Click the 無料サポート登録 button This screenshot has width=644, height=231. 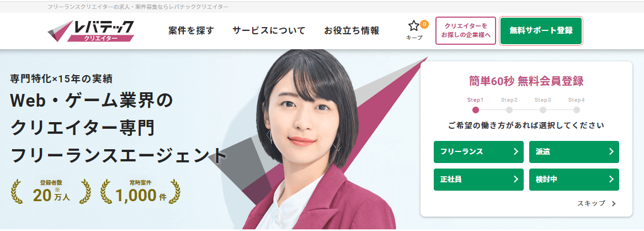click(541, 30)
